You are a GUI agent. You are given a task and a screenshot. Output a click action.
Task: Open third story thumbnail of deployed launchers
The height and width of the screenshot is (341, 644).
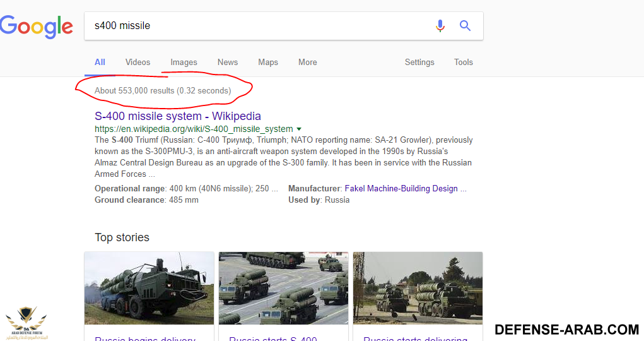coord(418,288)
